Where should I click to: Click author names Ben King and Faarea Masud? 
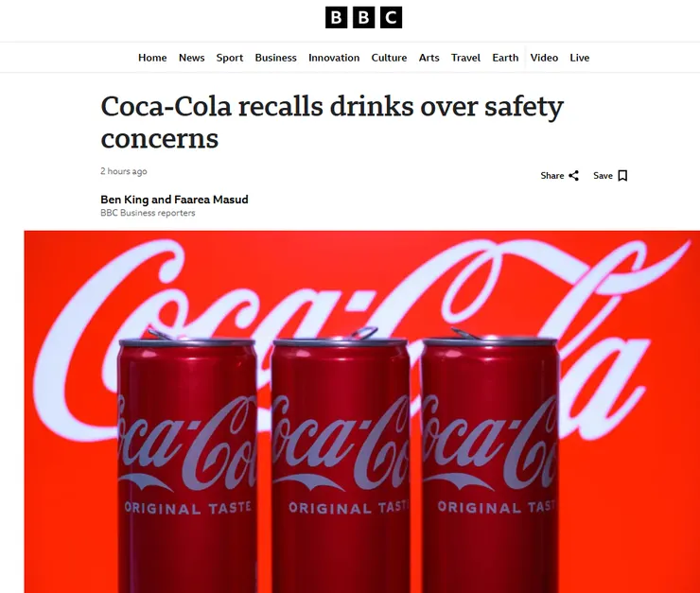(174, 200)
